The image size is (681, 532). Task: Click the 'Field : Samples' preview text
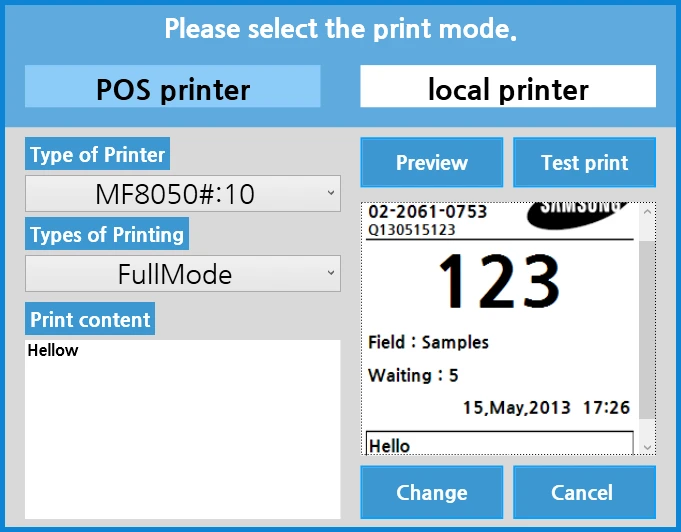pos(428,342)
